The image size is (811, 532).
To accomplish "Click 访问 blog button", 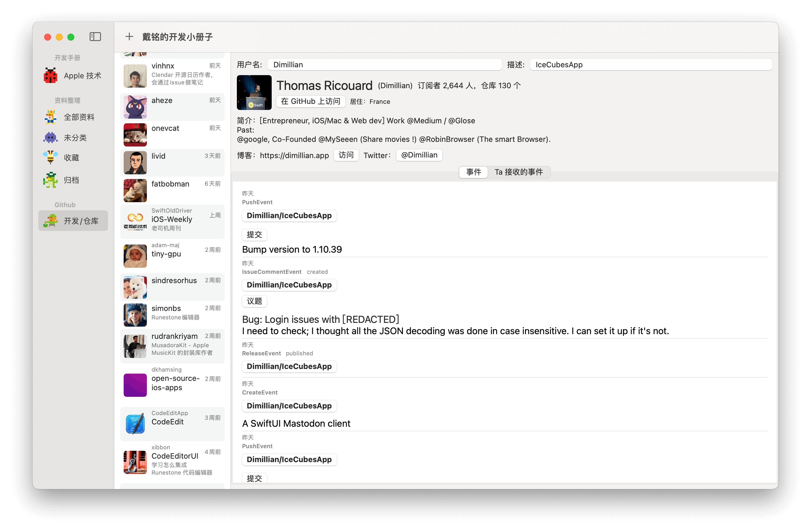I will point(346,155).
